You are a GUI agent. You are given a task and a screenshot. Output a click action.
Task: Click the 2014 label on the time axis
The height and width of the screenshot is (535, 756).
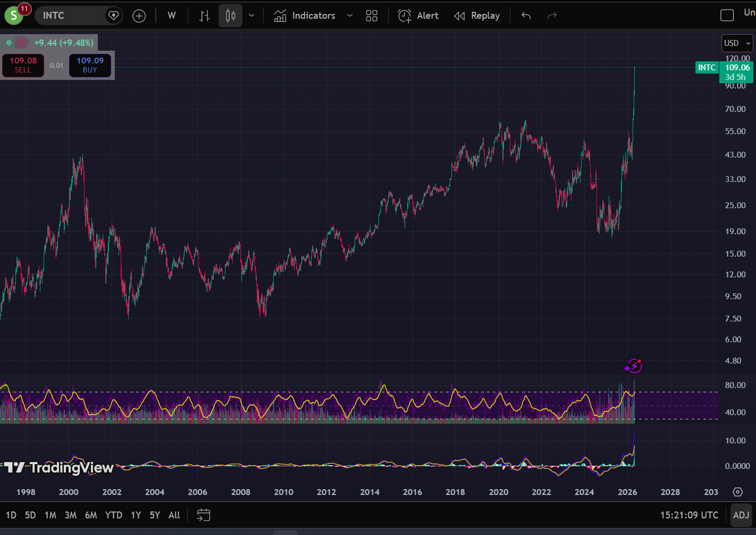click(x=370, y=492)
